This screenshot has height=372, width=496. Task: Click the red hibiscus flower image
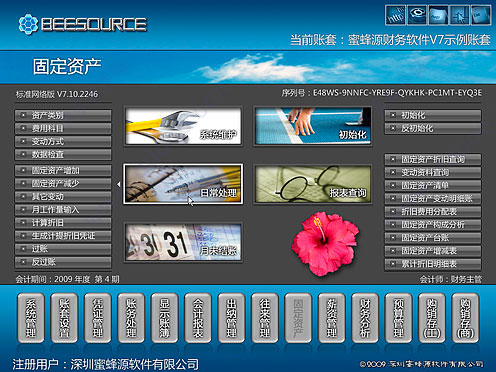(325, 243)
